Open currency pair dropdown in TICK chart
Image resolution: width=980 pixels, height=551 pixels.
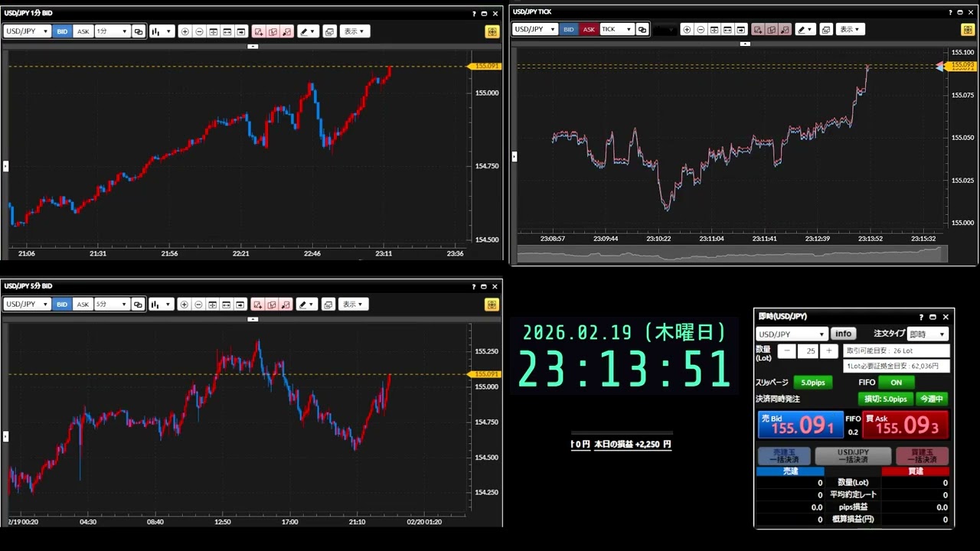coord(534,29)
